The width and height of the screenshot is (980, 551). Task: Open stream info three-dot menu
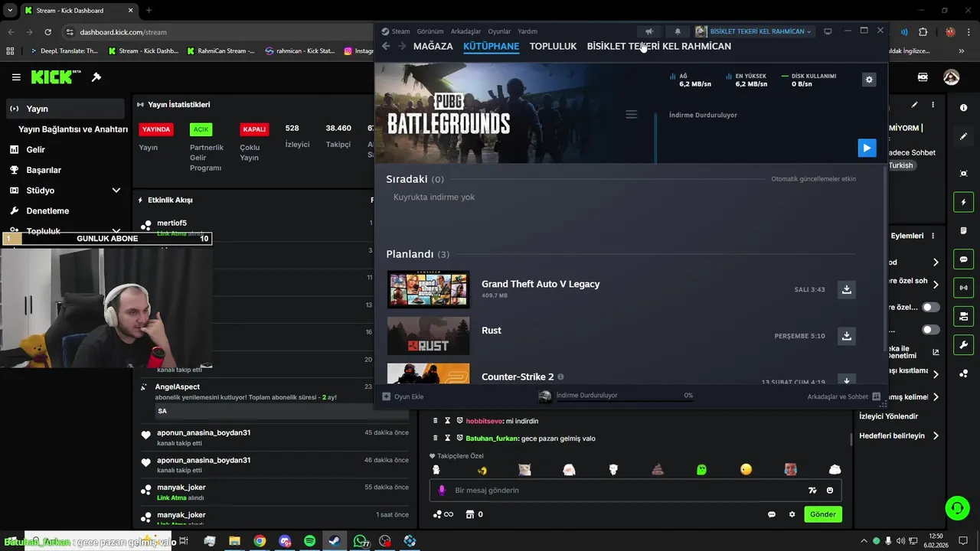coord(933,105)
